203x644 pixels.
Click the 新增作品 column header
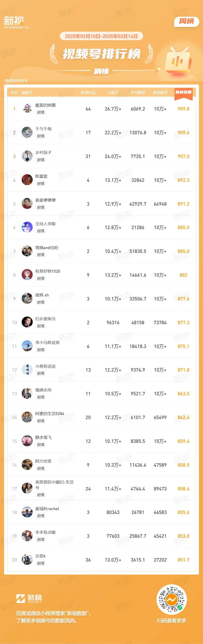(x=88, y=92)
